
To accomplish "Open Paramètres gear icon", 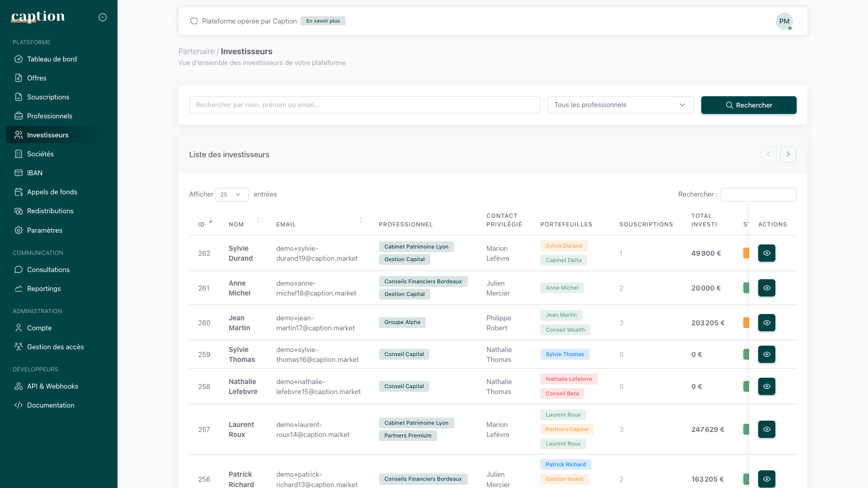I will tap(19, 230).
